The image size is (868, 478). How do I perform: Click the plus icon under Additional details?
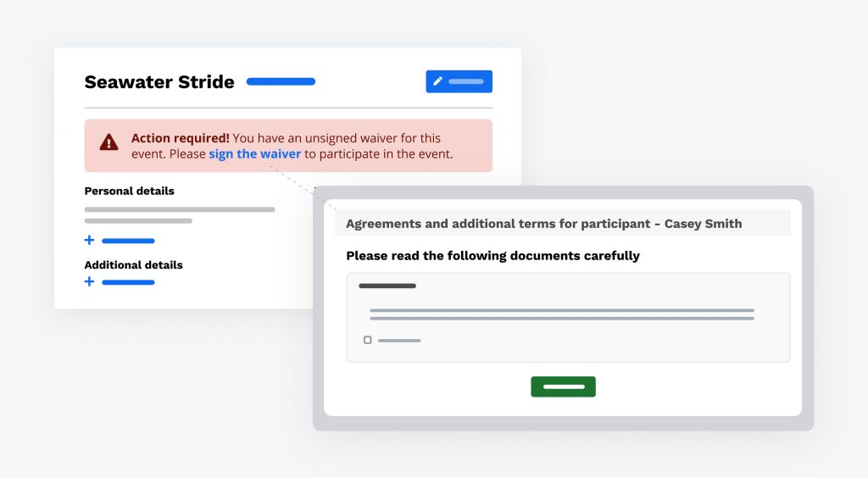coord(89,281)
